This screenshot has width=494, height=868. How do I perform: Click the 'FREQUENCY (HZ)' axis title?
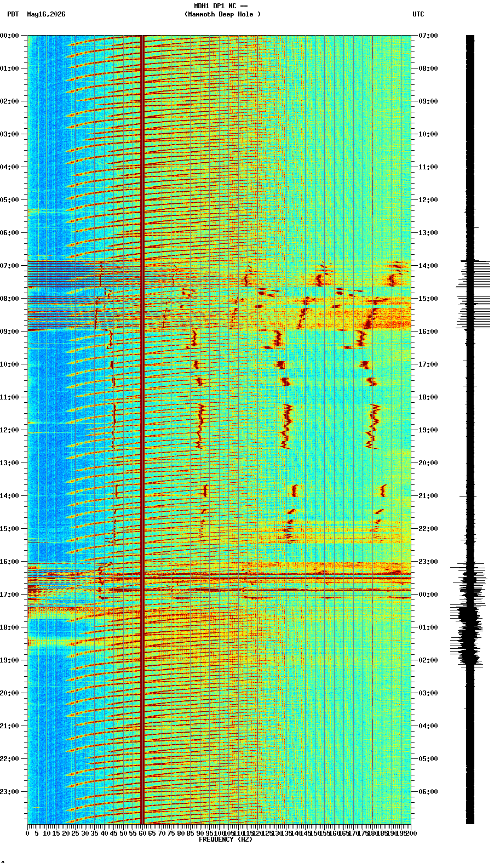coord(226,840)
